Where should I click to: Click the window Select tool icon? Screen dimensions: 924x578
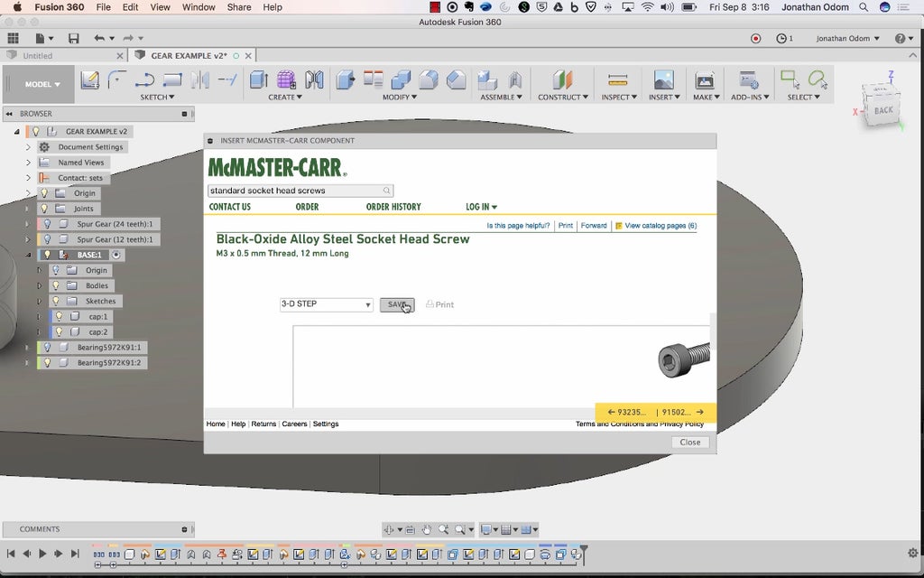pyautogui.click(x=790, y=79)
